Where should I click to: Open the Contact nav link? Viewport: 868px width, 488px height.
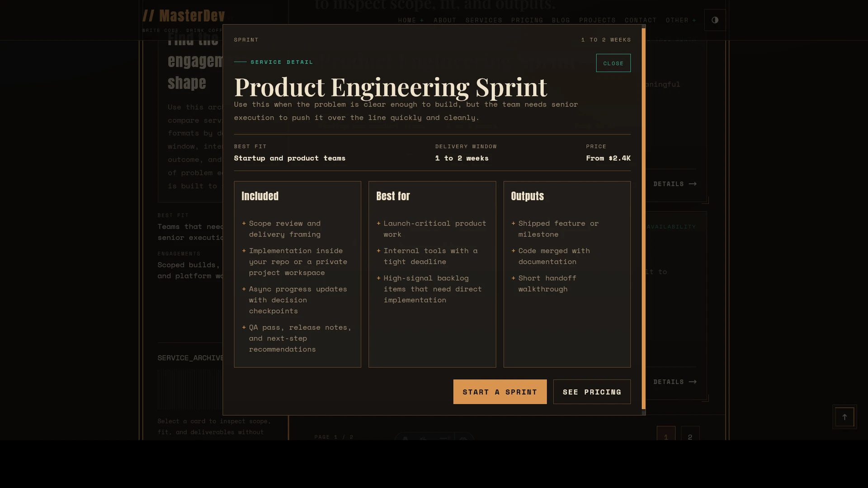click(641, 20)
